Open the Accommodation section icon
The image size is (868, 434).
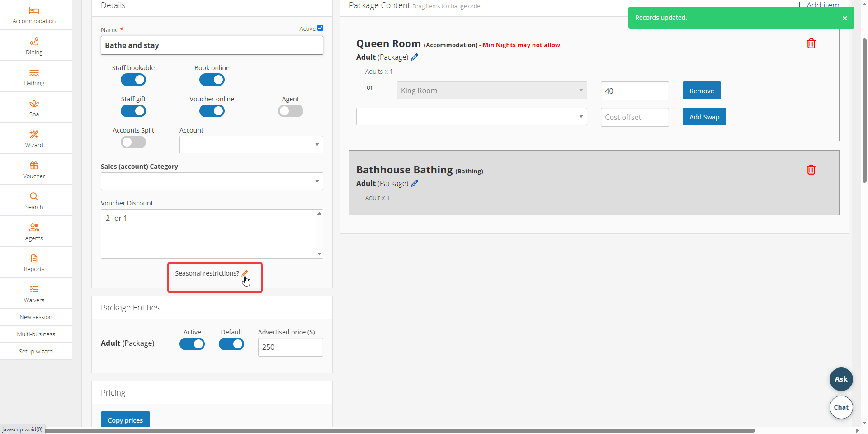34,11
